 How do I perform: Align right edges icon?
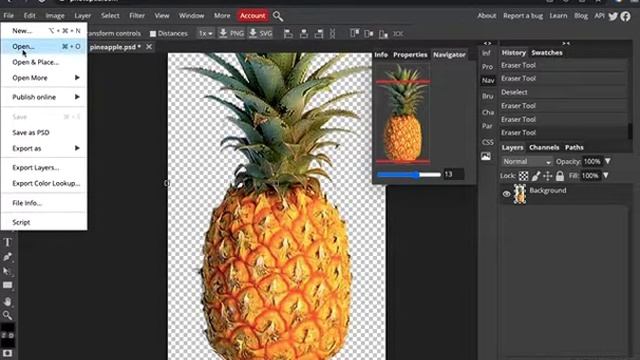319,33
